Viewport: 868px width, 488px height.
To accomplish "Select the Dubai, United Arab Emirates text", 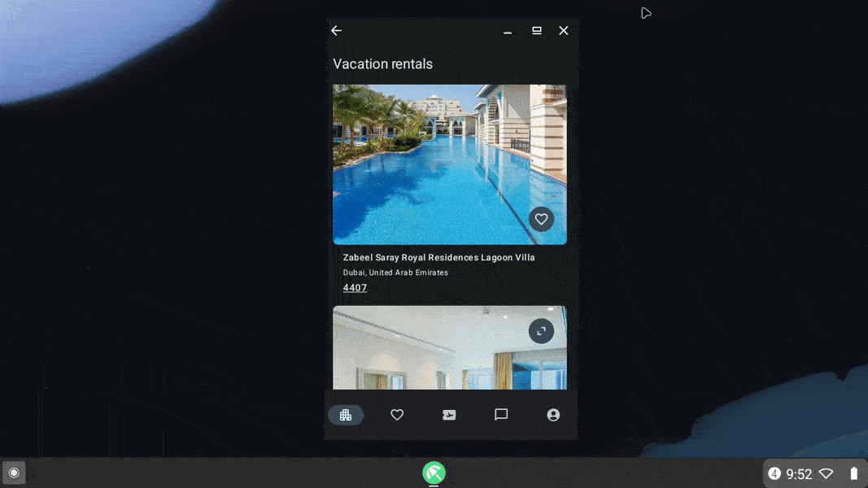I will (395, 272).
